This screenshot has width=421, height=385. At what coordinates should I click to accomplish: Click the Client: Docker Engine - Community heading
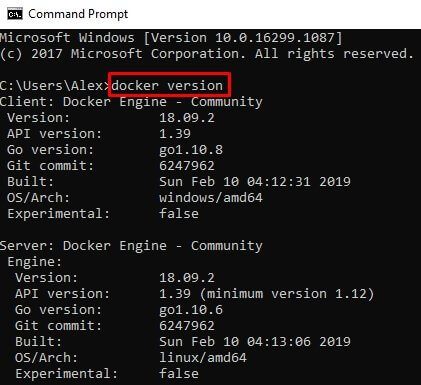click(x=131, y=102)
